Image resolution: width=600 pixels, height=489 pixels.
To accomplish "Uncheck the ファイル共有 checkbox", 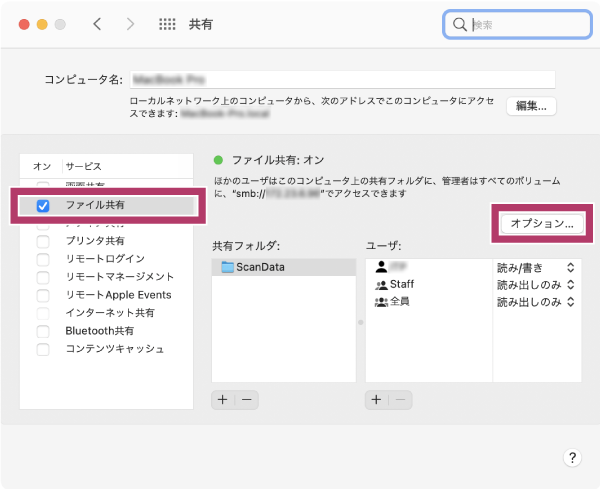I will coord(43,206).
